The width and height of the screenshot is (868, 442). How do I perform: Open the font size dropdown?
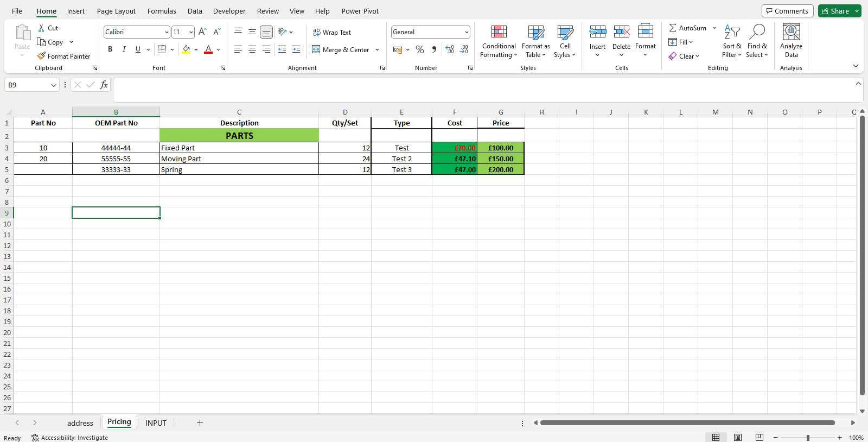pyautogui.click(x=191, y=32)
